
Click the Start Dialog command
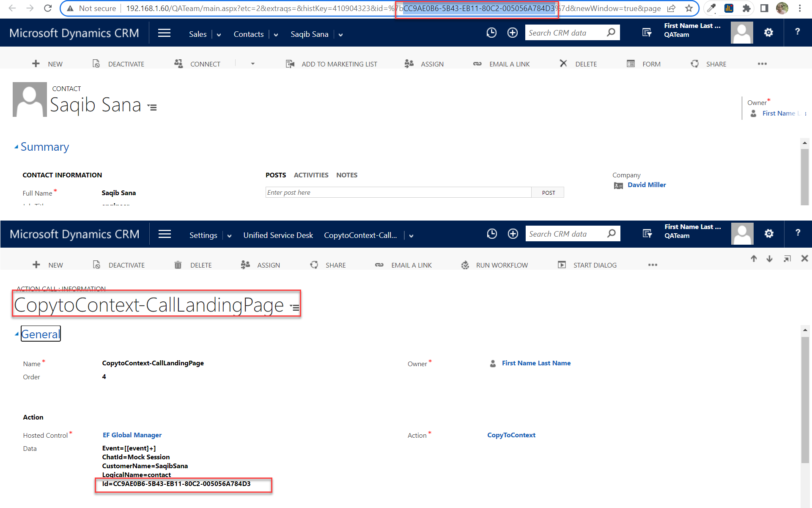pos(595,265)
